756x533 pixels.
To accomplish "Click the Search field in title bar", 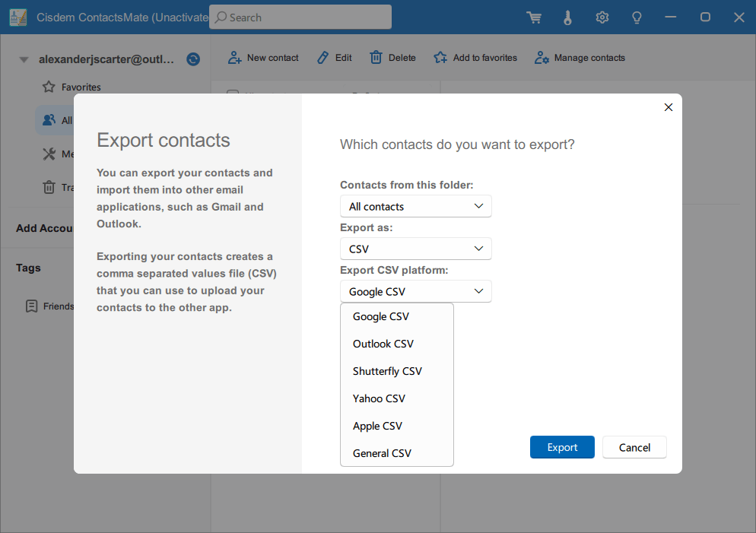I will 300,17.
